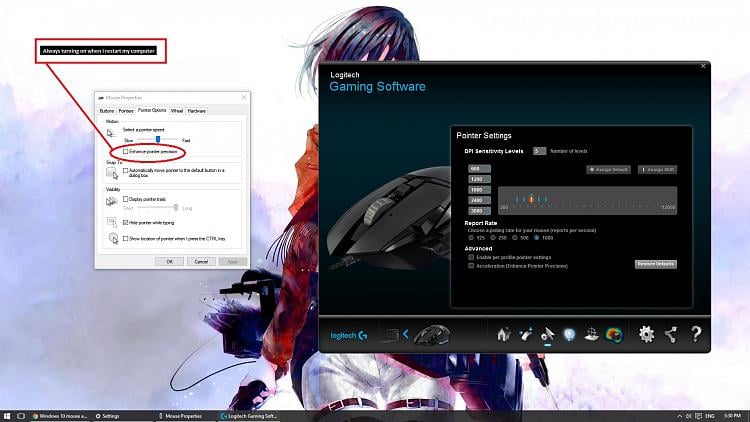Enable automatically move pointer to default button

click(126, 170)
